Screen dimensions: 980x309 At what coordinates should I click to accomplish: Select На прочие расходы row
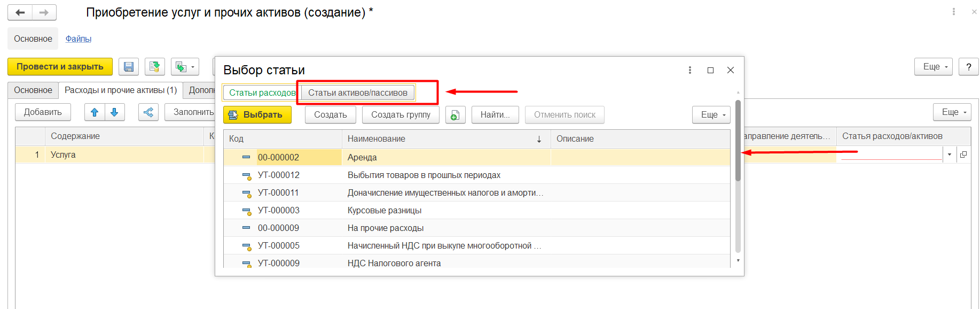point(477,228)
